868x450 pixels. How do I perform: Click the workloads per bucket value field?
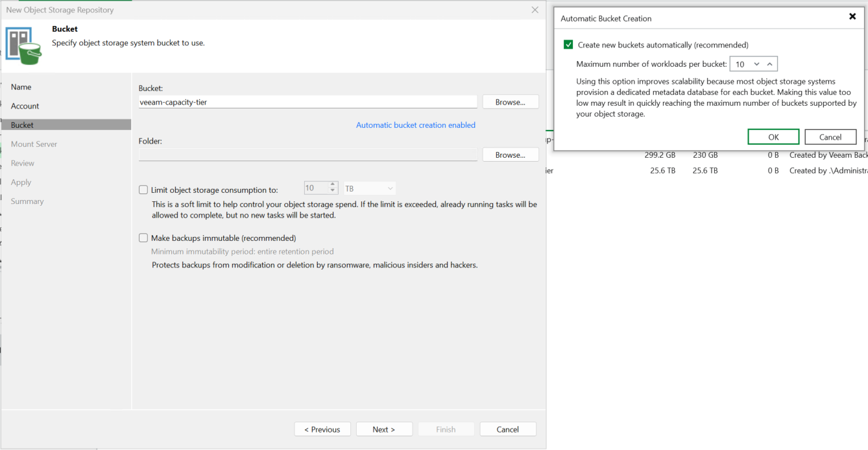[x=740, y=64]
